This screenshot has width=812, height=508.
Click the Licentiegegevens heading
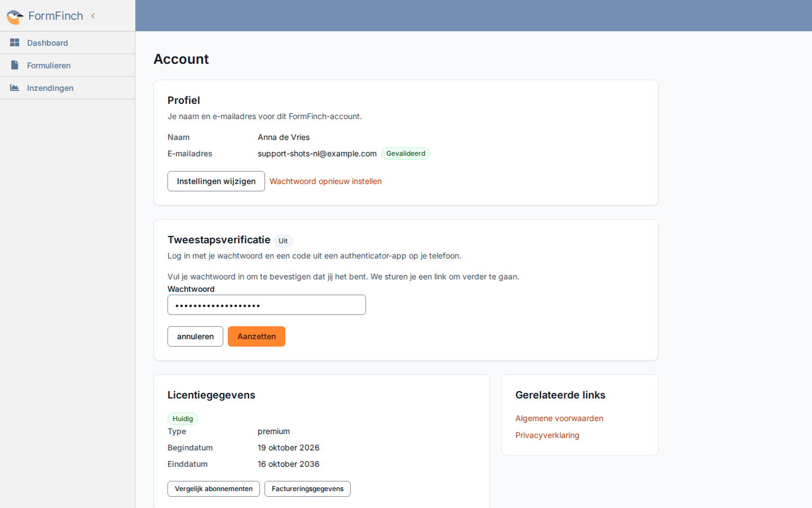[x=211, y=395]
